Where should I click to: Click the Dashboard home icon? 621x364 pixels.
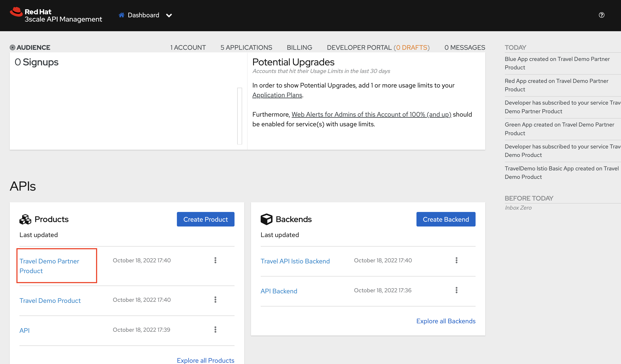121,15
